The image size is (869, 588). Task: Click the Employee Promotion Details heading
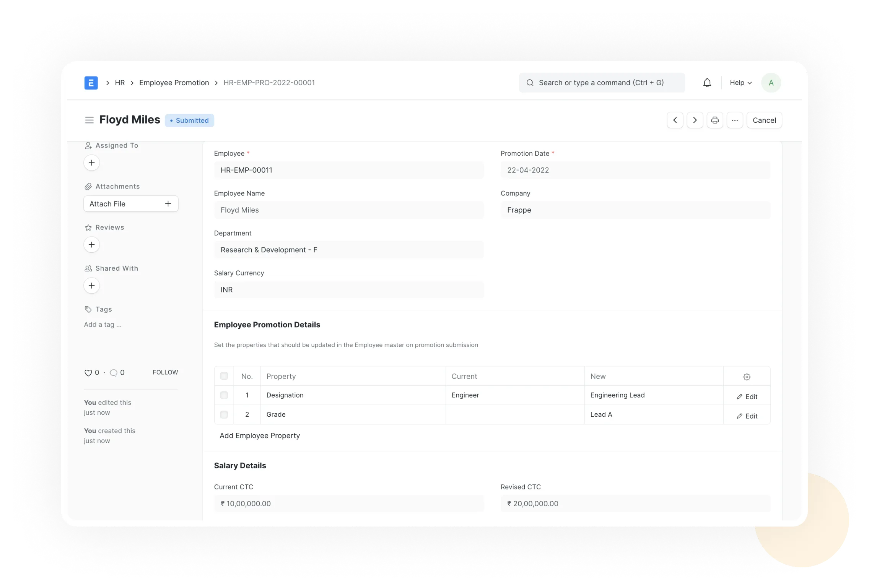267,325
